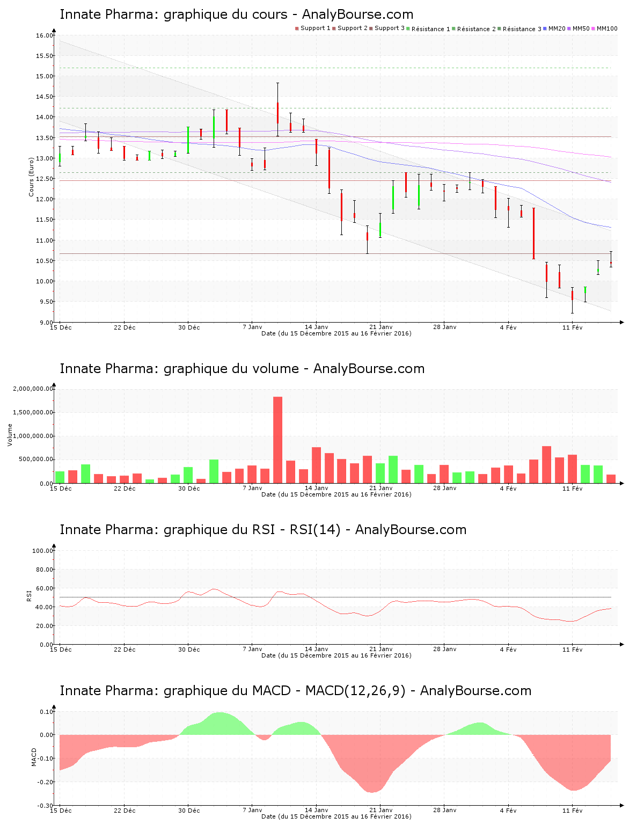644x832 pixels.
Task: Select the "Support 2" legend label
Action: 353,28
